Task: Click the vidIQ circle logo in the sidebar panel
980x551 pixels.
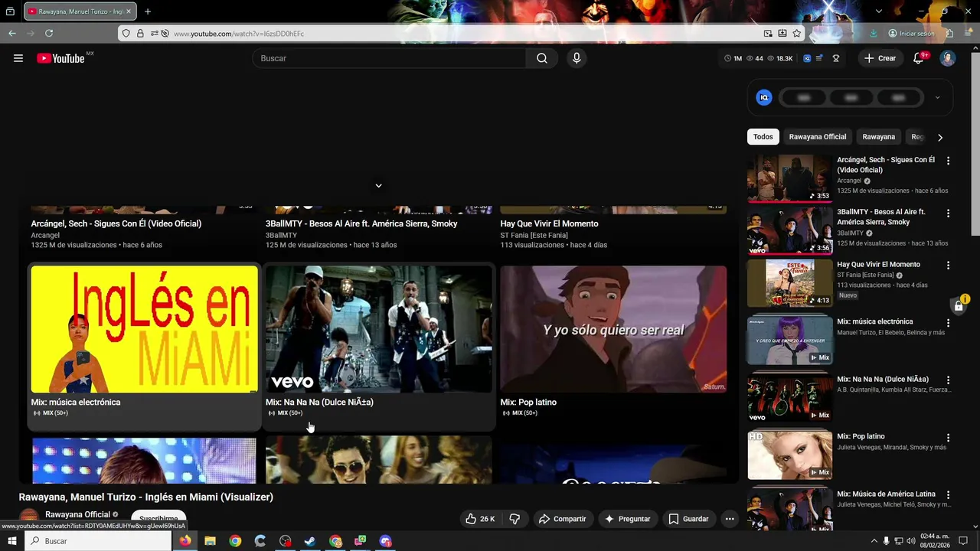Action: pyautogui.click(x=763, y=97)
